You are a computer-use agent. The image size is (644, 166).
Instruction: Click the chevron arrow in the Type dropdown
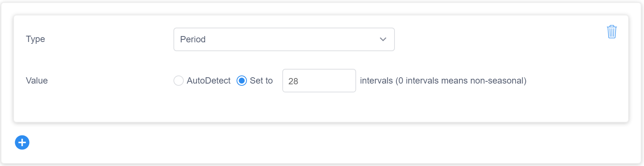click(383, 39)
